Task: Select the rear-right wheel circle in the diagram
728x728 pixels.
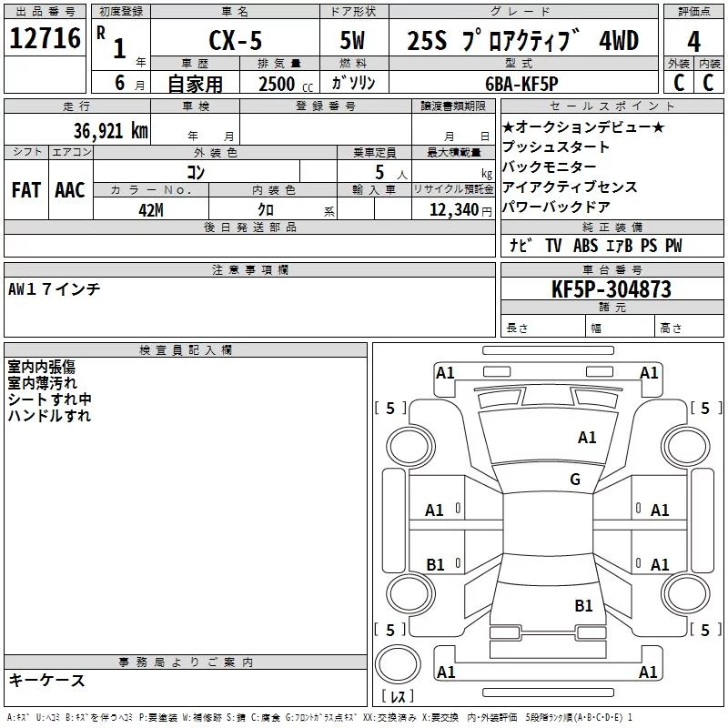Action: point(686,593)
